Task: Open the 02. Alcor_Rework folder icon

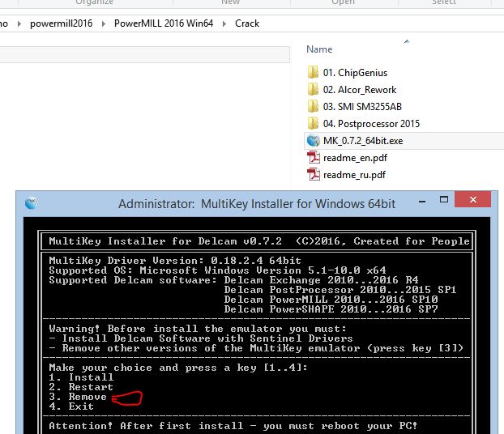Action: pos(313,89)
